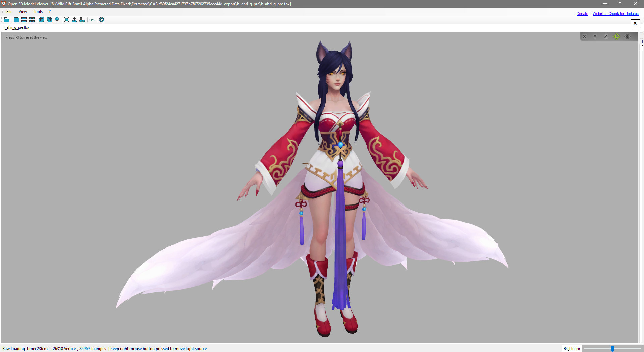Toggle show normals icon

click(x=74, y=20)
